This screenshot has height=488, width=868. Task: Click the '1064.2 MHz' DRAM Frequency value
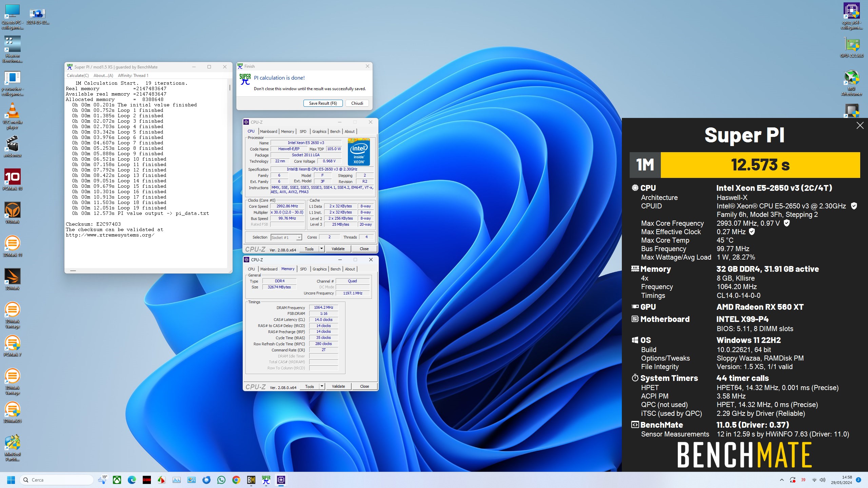[x=323, y=307]
